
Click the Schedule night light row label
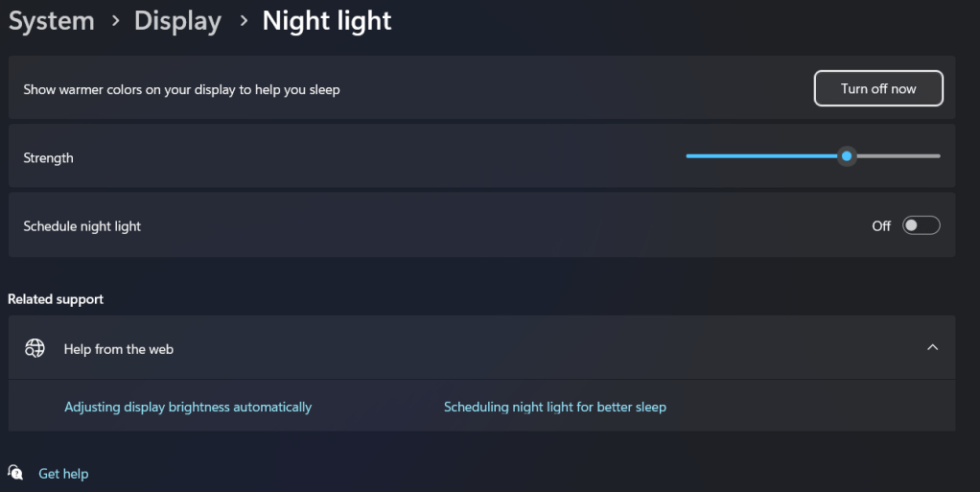click(82, 226)
